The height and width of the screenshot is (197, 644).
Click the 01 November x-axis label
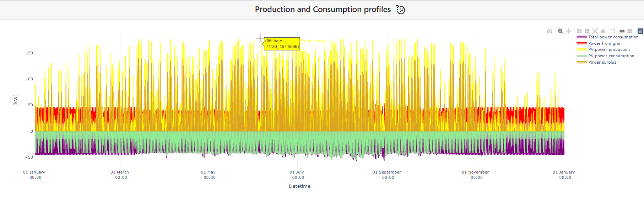click(476, 175)
